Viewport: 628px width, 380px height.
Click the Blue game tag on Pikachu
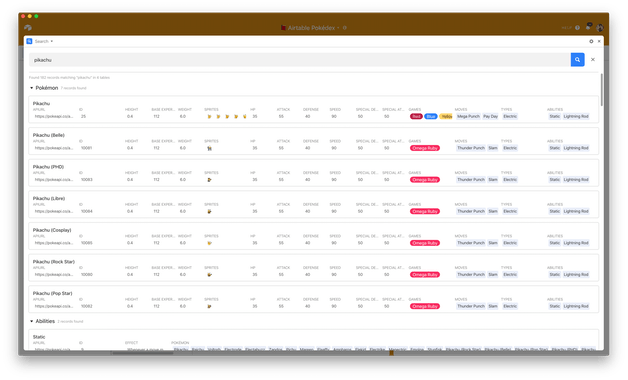click(431, 117)
